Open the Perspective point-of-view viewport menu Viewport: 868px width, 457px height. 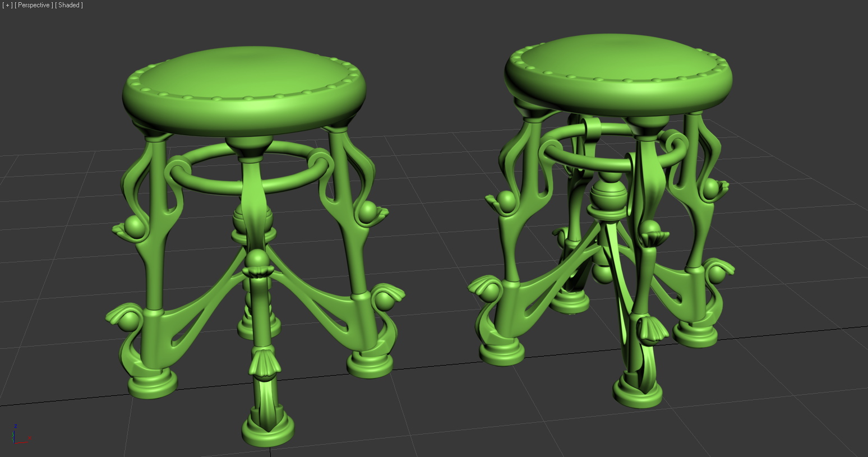pos(34,5)
